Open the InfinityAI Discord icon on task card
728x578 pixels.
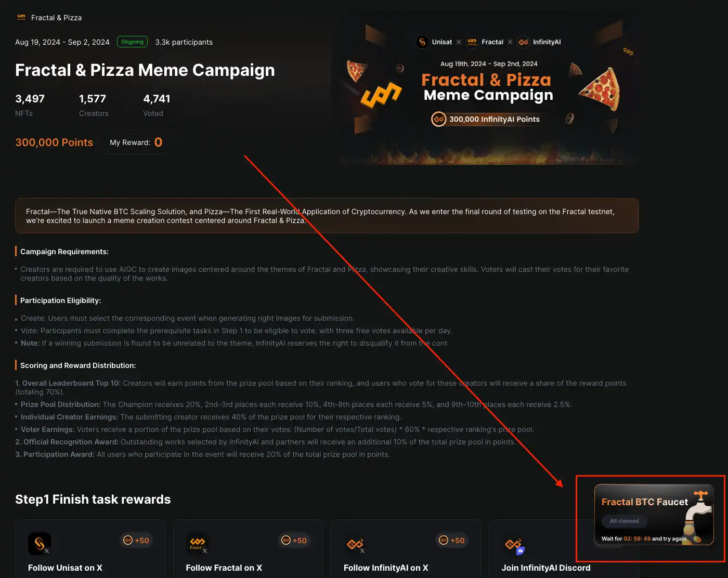point(514,545)
